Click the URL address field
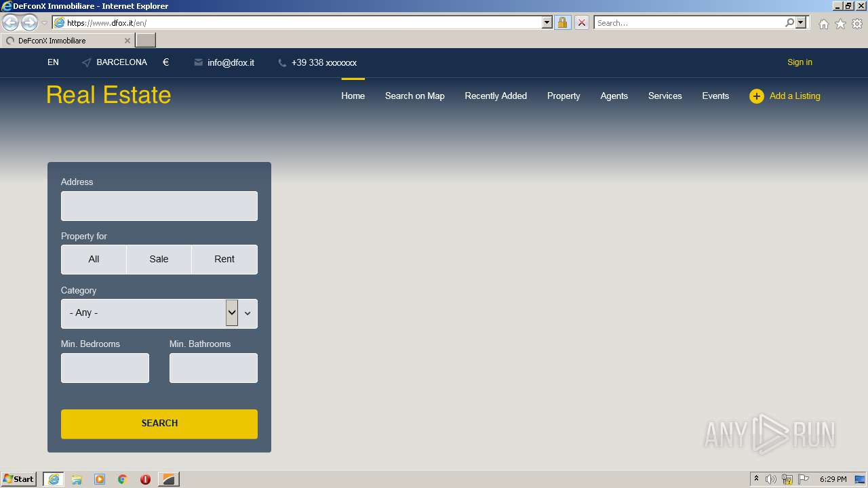Screen dimensions: 868x488 (x=304, y=22)
